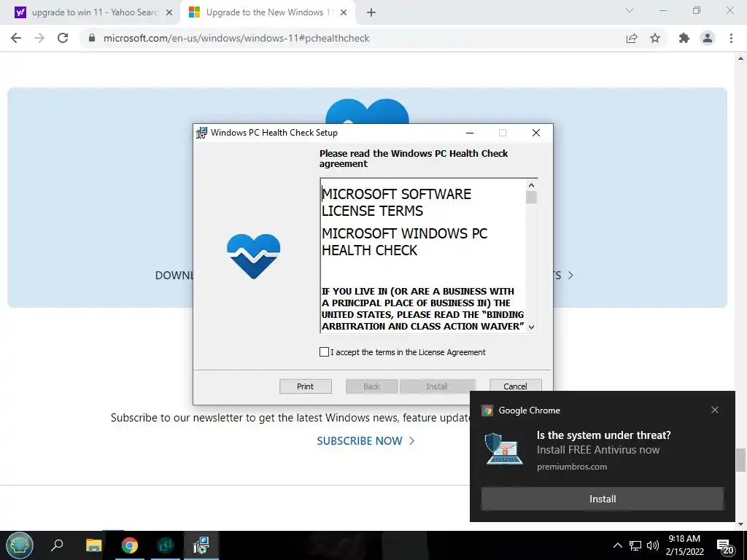
Task: Open the notification center icon showing 20
Action: [725, 547]
